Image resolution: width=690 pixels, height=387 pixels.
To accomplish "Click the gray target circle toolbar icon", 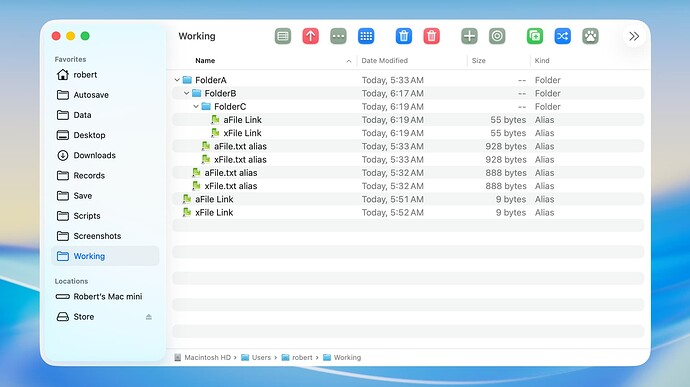I will point(497,36).
